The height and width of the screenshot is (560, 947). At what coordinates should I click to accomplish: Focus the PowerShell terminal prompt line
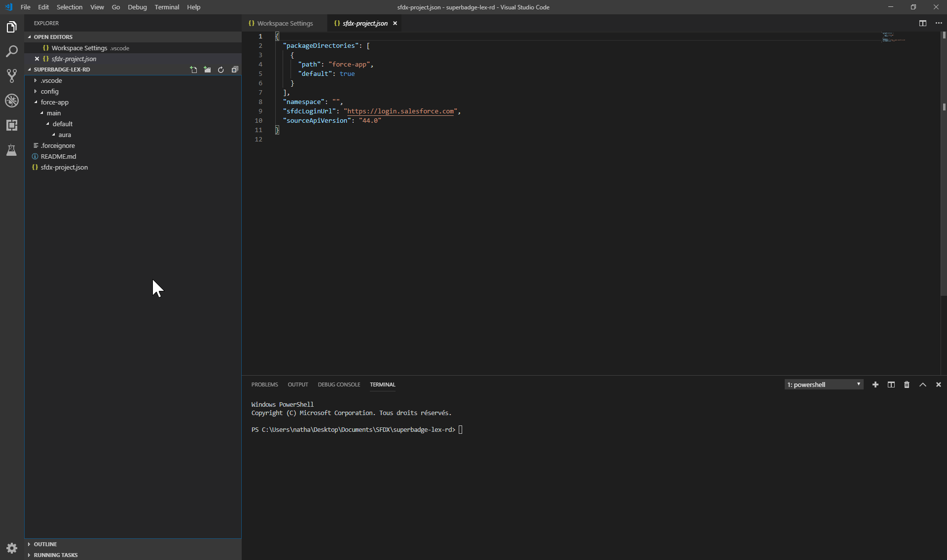tap(357, 430)
